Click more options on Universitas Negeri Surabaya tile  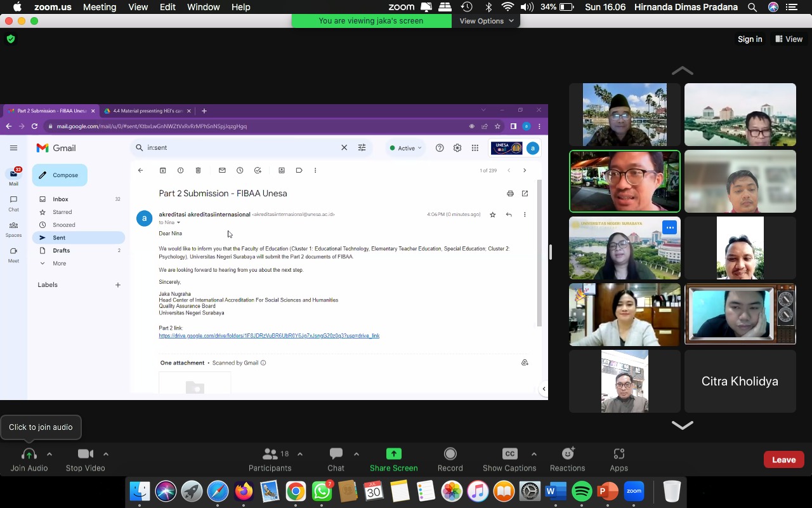click(670, 227)
